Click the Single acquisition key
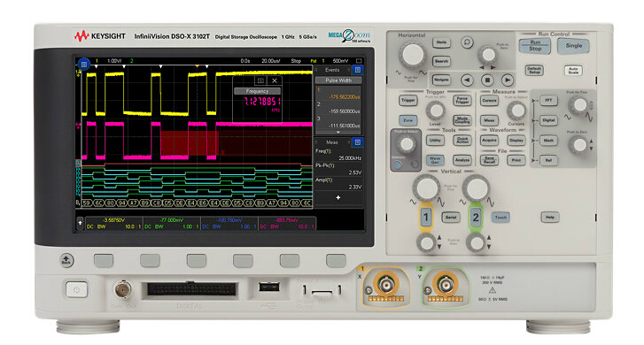 573,45
